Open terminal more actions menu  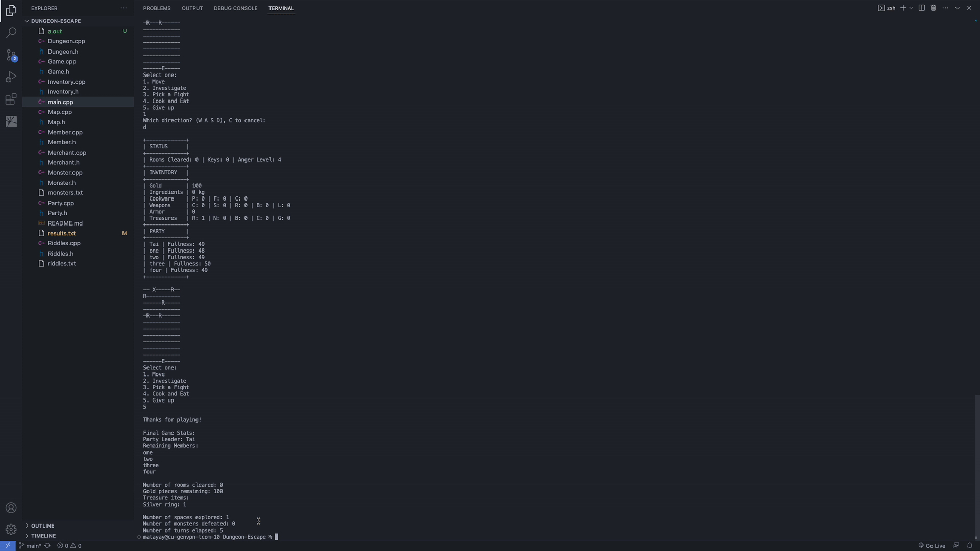coord(946,8)
